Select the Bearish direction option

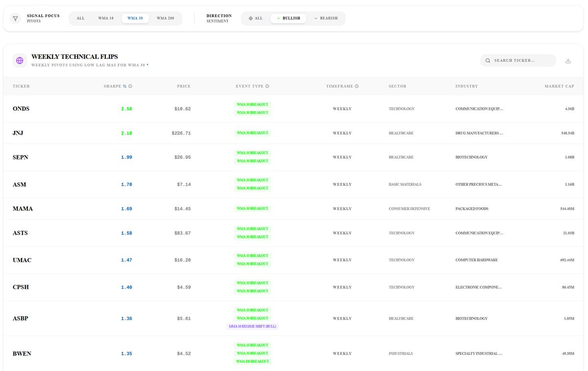(x=326, y=19)
